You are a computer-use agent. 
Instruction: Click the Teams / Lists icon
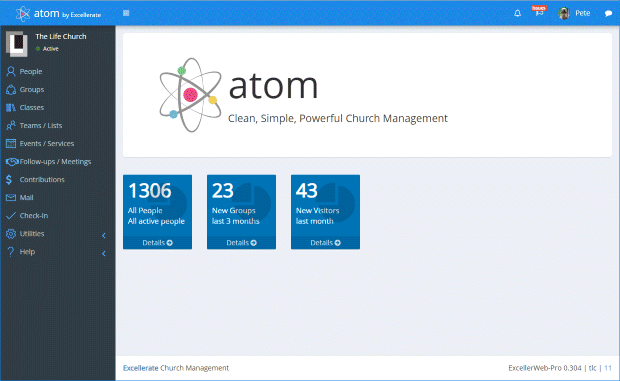pos(11,126)
